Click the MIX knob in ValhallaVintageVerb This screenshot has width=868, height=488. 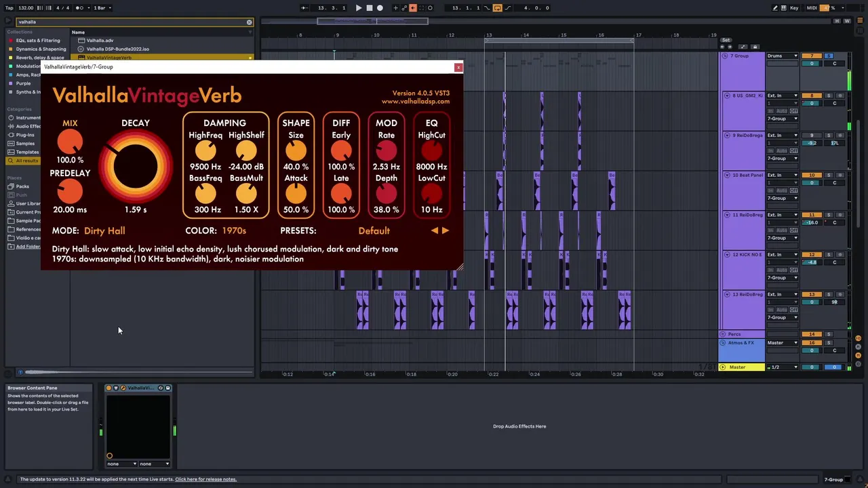[70, 142]
